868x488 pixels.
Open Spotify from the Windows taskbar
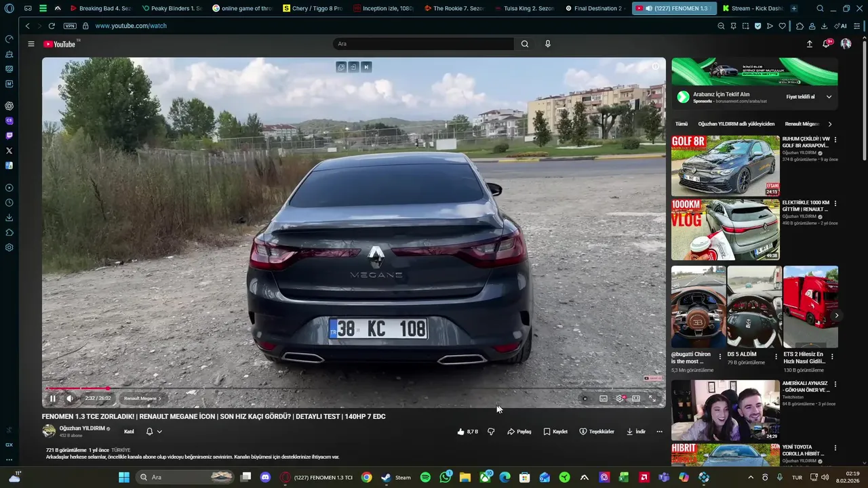(x=425, y=477)
